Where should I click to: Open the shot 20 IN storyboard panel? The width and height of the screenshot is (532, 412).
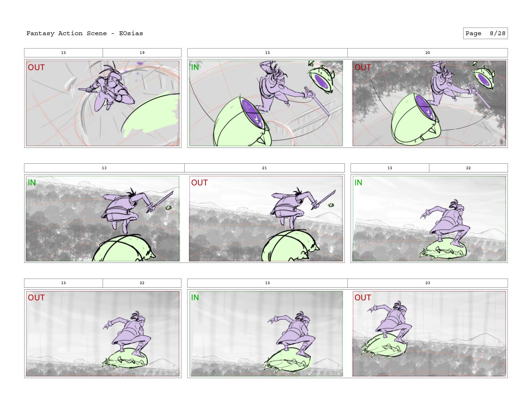coord(266,103)
